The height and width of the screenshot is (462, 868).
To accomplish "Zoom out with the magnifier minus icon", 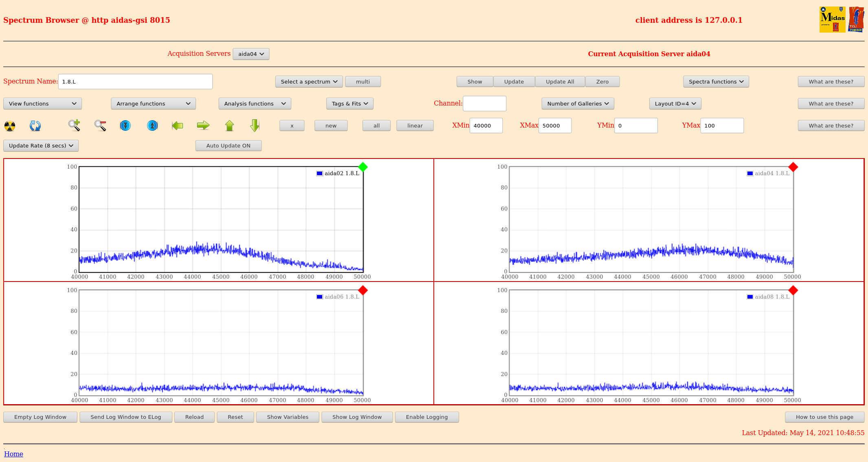I will (100, 125).
